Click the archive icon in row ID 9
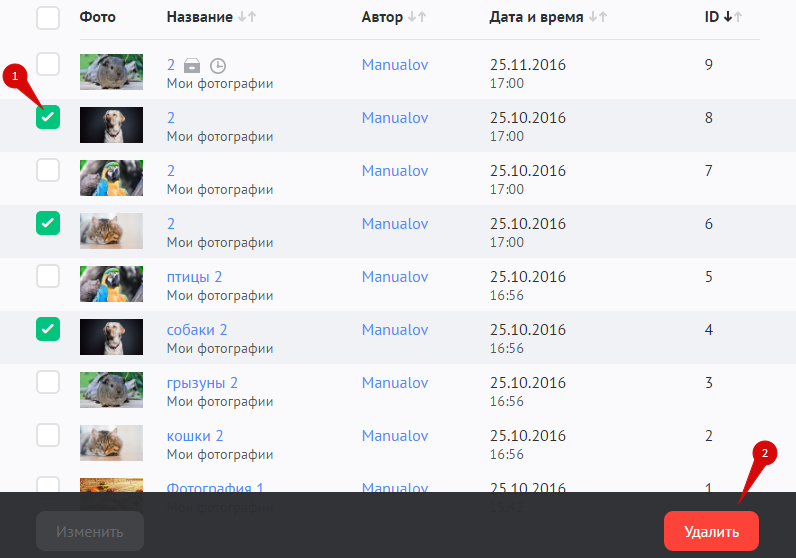The width and height of the screenshot is (796, 558). (192, 66)
